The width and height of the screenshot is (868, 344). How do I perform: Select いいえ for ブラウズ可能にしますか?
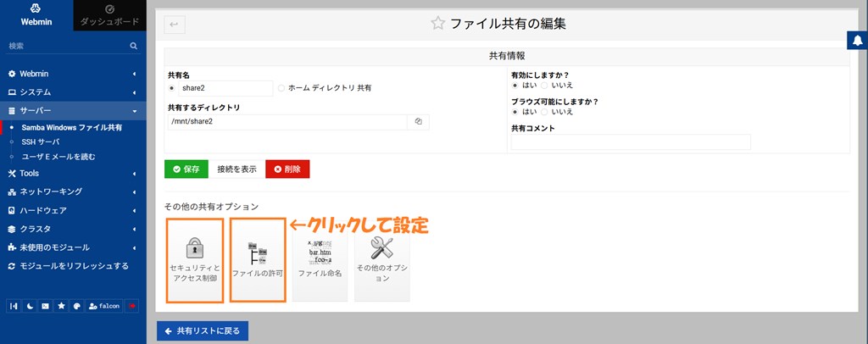pos(545,112)
